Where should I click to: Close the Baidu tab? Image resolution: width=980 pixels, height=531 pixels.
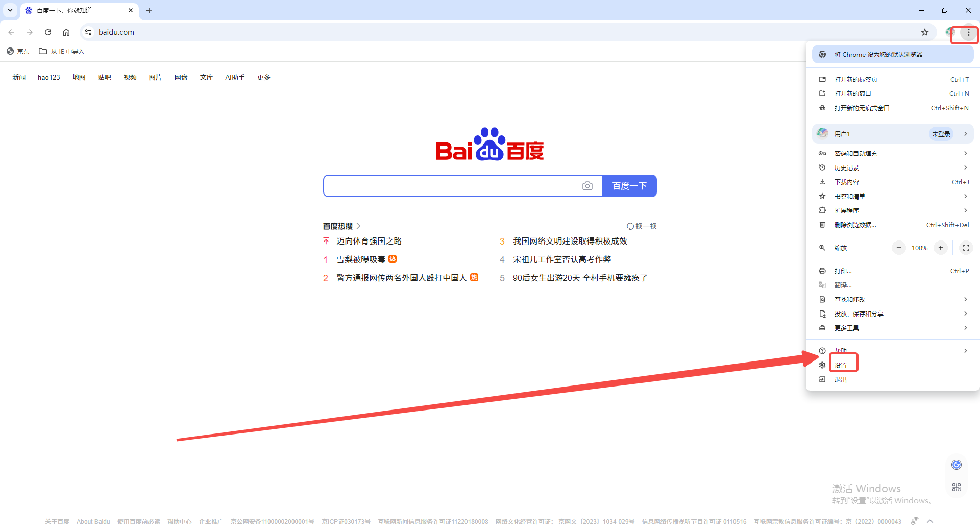pos(131,10)
